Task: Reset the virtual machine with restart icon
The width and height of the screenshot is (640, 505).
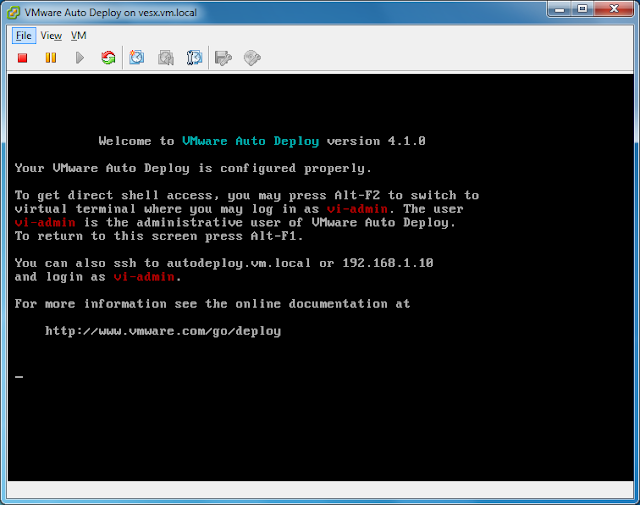Action: pos(108,58)
